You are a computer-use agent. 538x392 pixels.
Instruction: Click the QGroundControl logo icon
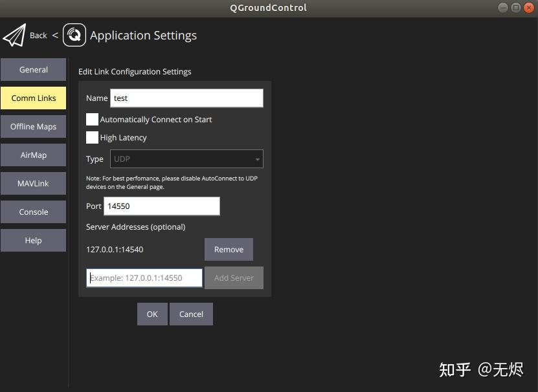pyautogui.click(x=74, y=34)
